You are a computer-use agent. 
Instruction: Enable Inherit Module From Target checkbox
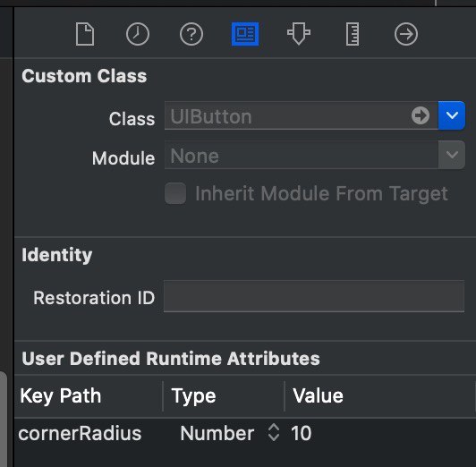(x=175, y=193)
